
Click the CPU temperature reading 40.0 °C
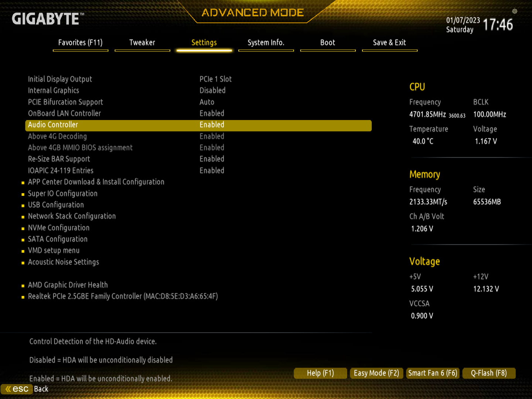click(x=423, y=141)
